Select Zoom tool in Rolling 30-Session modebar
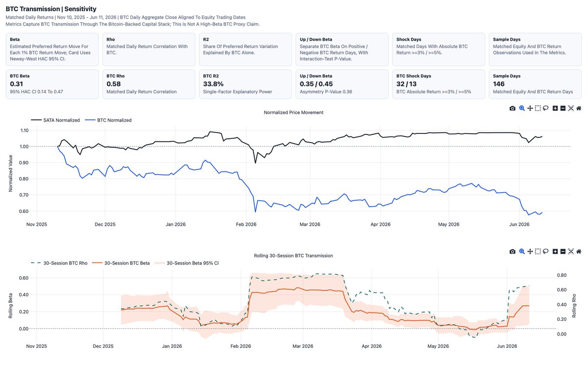588x367 pixels. pyautogui.click(x=522, y=251)
